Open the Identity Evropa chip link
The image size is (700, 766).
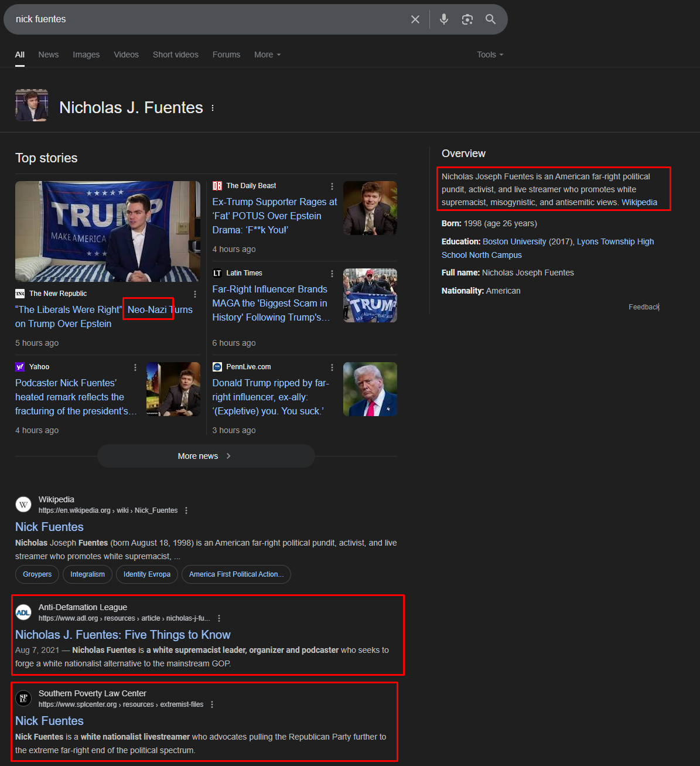[x=147, y=574]
